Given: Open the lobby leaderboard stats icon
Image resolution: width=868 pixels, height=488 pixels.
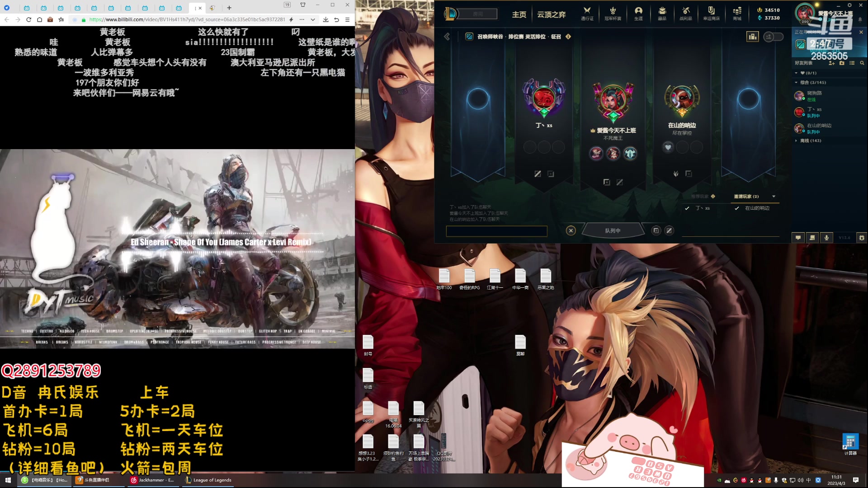Looking at the screenshot, I should coord(753,37).
